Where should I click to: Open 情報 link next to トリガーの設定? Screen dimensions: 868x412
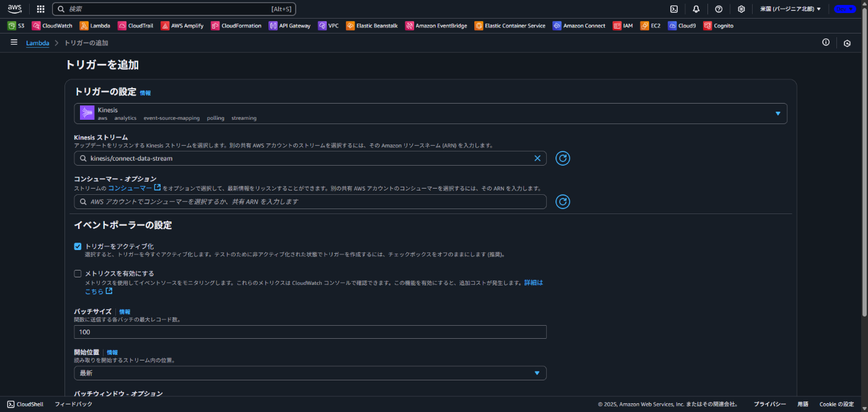coord(145,93)
